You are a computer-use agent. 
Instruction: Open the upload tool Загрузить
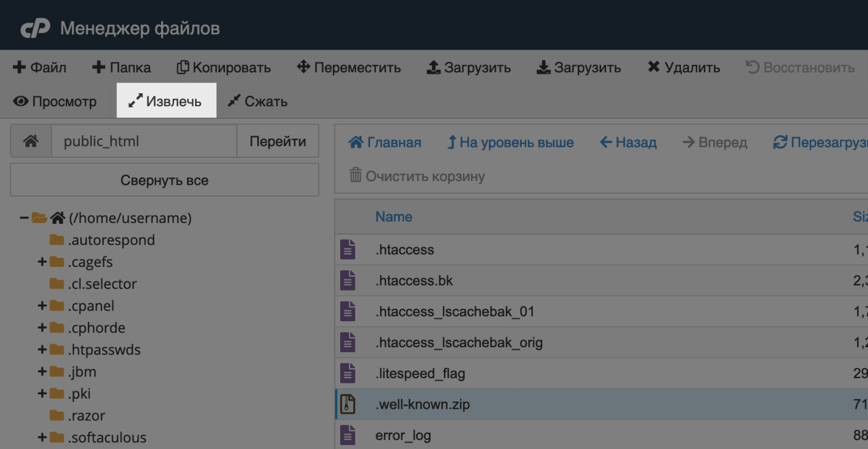tap(468, 67)
